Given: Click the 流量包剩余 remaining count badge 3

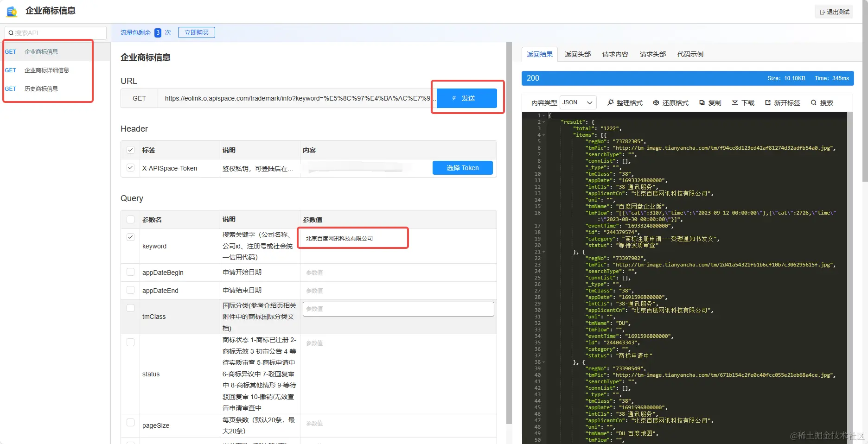Looking at the screenshot, I should coord(158,32).
